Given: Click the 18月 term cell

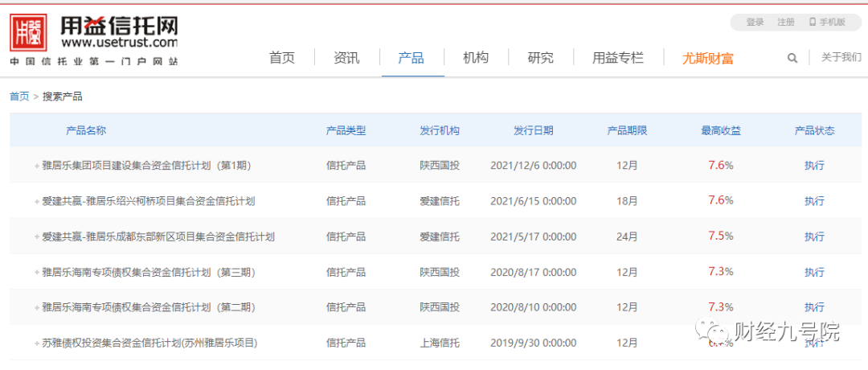Looking at the screenshot, I should coord(627,201).
